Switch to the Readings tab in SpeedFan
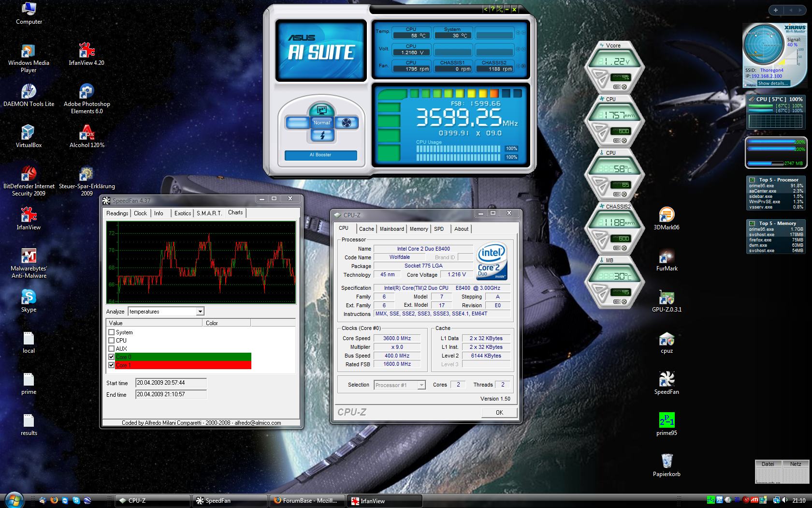This screenshot has width=812, height=508. [117, 213]
